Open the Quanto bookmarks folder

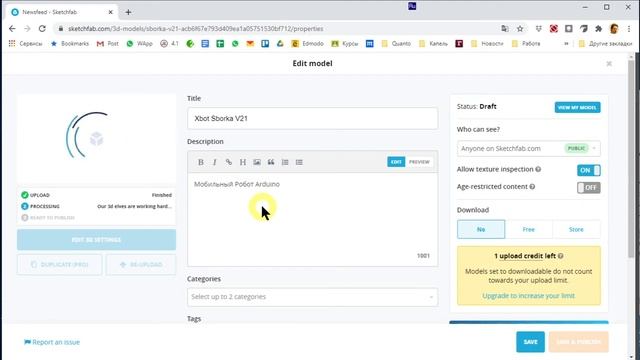click(x=396, y=43)
